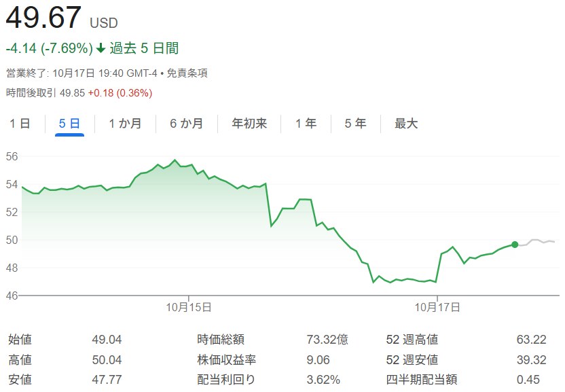Click the gray after-hours line segment

click(536, 241)
